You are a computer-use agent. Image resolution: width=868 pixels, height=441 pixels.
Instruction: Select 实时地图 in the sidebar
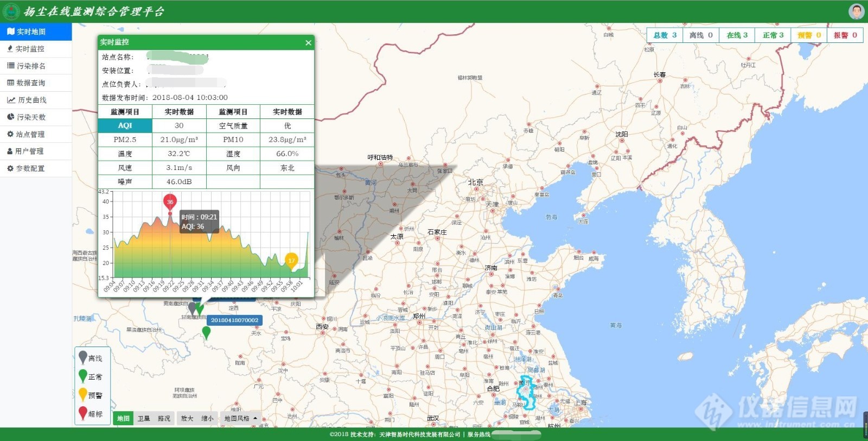[36, 31]
